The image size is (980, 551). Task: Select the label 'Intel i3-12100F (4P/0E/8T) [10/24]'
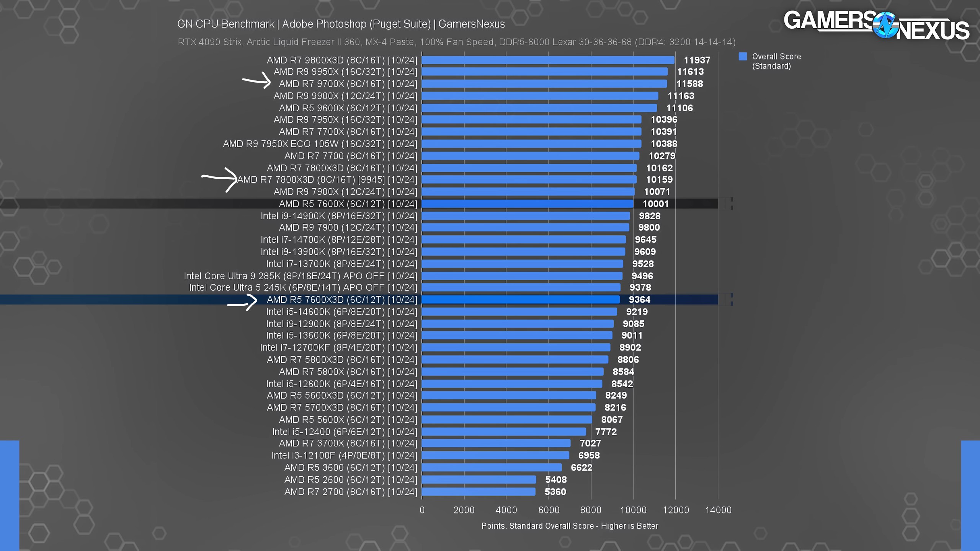pyautogui.click(x=344, y=456)
